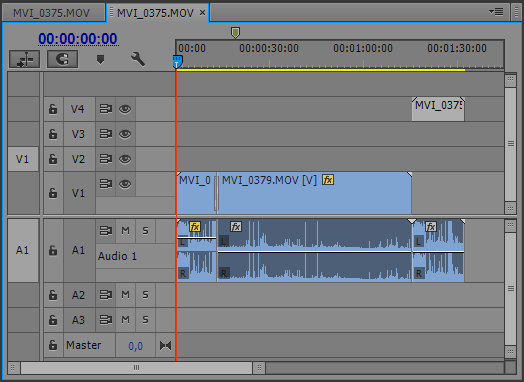Image resolution: width=524 pixels, height=382 pixels.
Task: Toggle sync lock for track V2
Action: pyautogui.click(x=106, y=159)
